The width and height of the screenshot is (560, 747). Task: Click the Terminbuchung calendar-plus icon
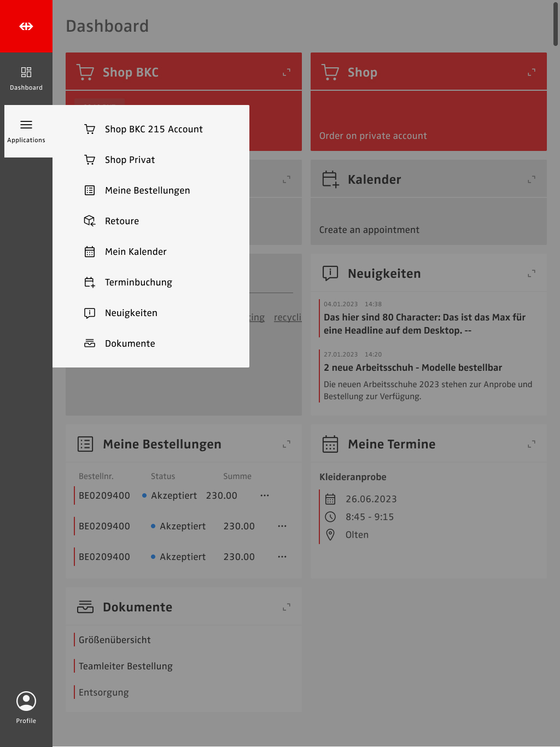[x=90, y=282]
